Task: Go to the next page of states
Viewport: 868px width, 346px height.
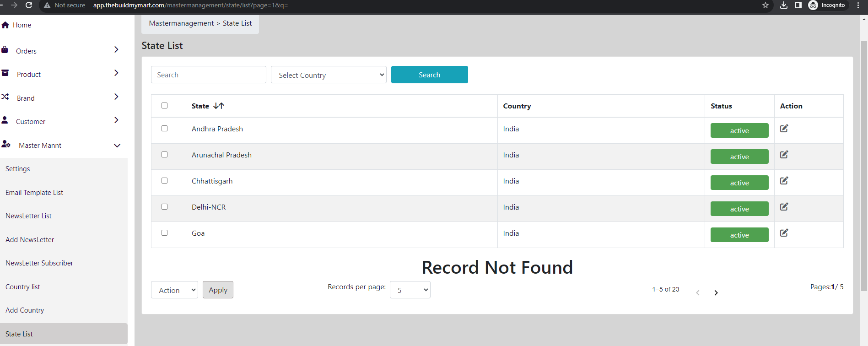Action: pyautogui.click(x=716, y=293)
